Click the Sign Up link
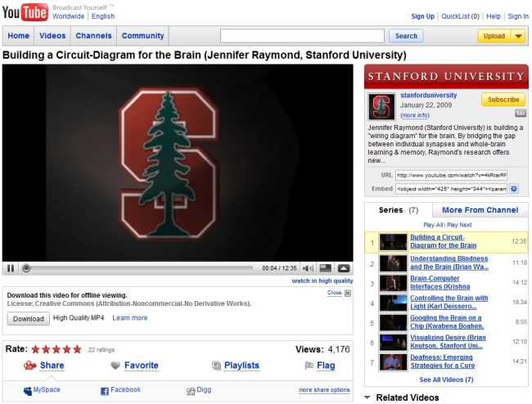This screenshot has width=532, height=404. click(423, 16)
